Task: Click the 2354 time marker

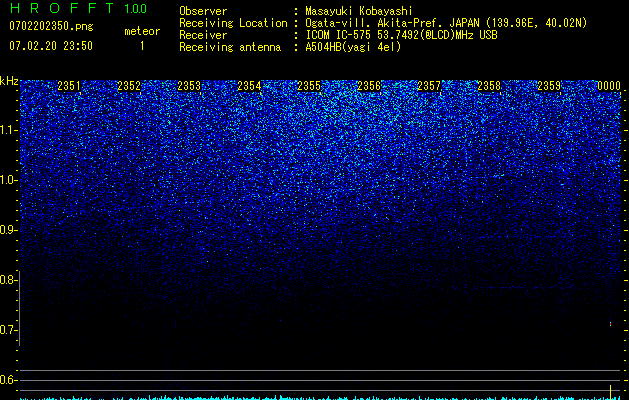Action: point(249,86)
